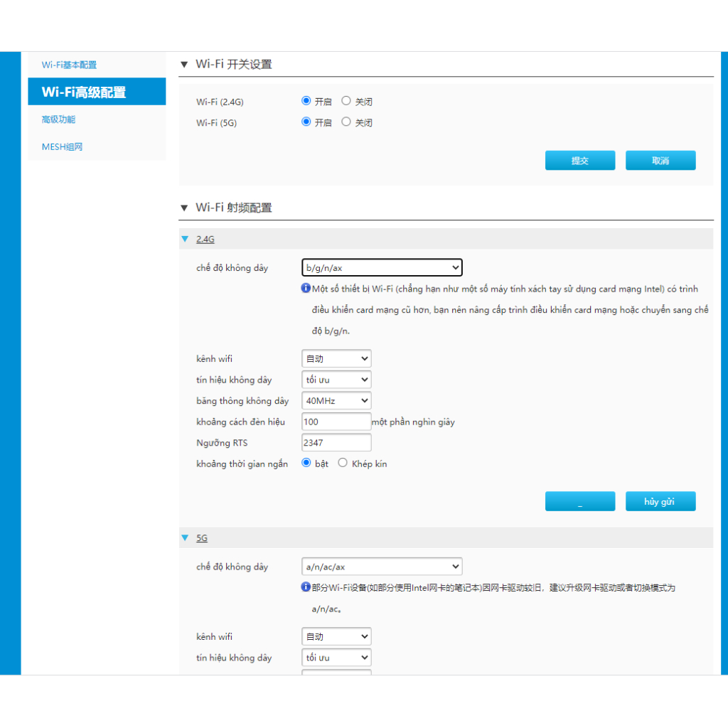This screenshot has width=728, height=728.
Task: Open Wi-Fi基本配置 menu item
Action: coord(69,65)
